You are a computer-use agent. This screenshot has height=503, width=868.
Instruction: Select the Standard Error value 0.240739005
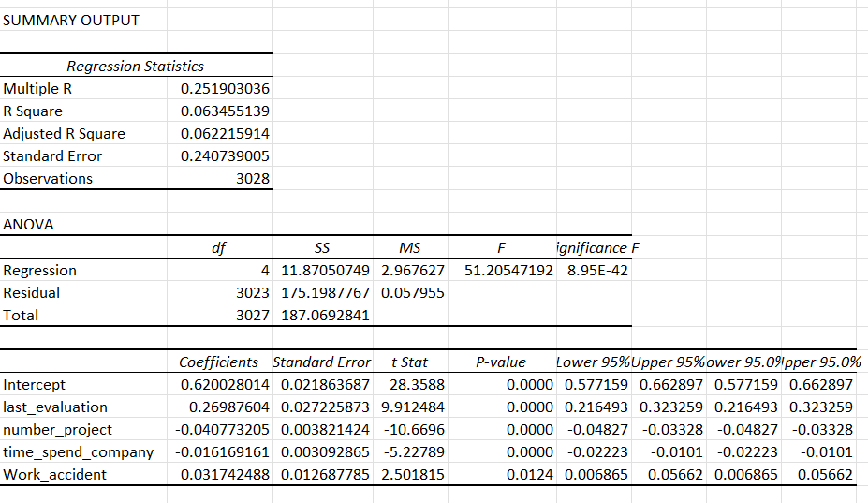point(225,156)
